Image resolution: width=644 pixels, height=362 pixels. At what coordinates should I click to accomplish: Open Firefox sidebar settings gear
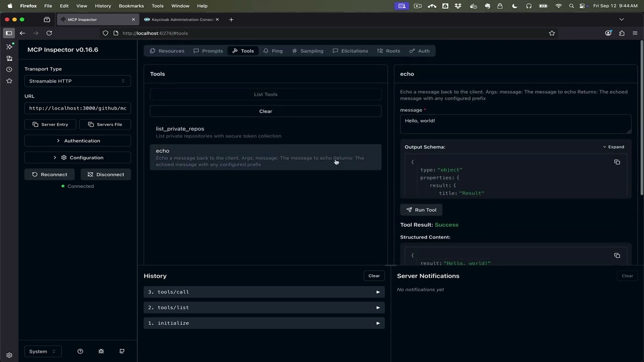[9, 355]
